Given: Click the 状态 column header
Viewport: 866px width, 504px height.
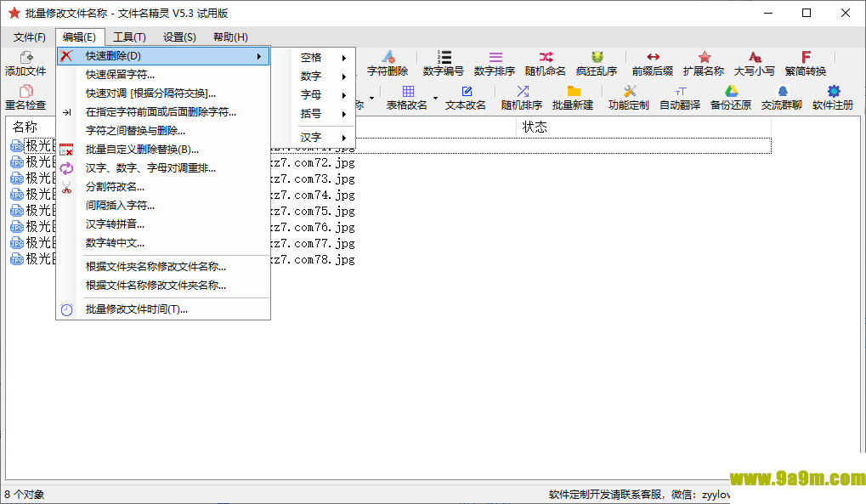Looking at the screenshot, I should [x=535, y=127].
